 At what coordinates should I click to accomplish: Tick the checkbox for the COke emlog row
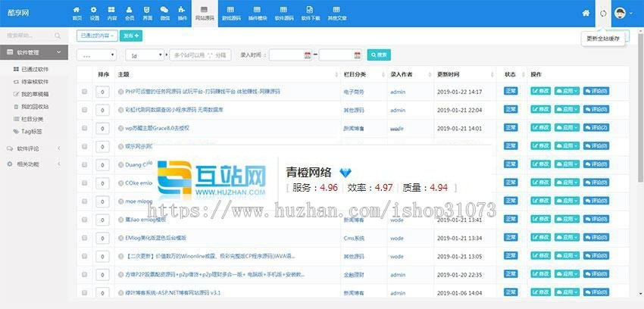(x=84, y=183)
